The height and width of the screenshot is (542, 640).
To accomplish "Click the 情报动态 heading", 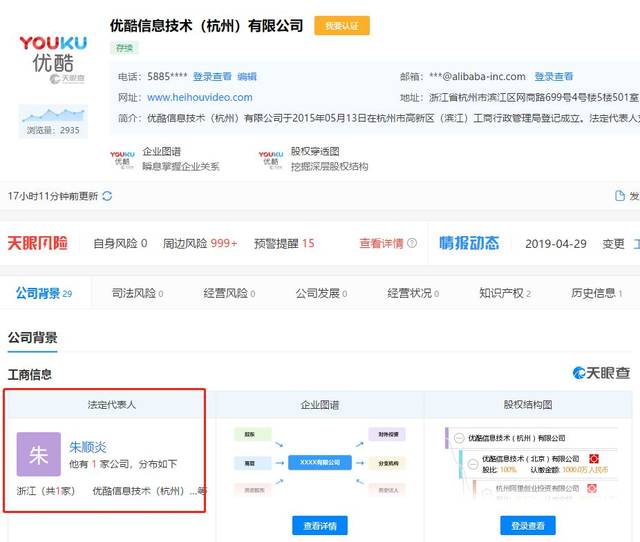I will (469, 243).
